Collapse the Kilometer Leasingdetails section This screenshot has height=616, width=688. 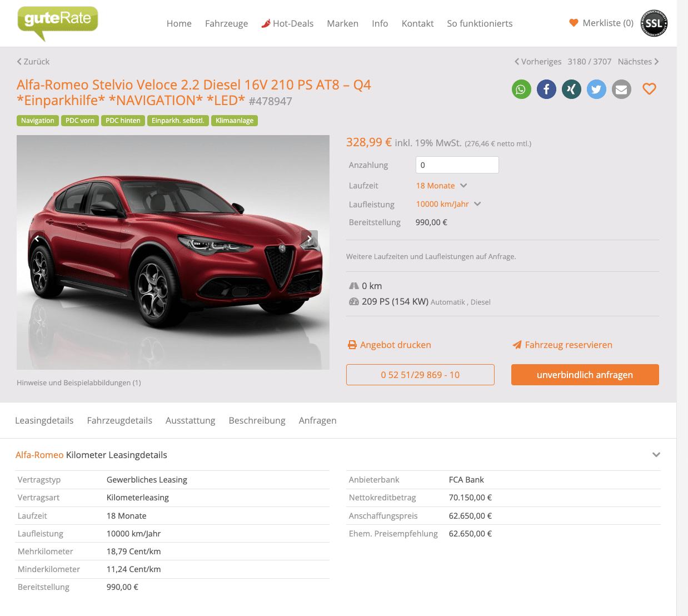point(656,455)
